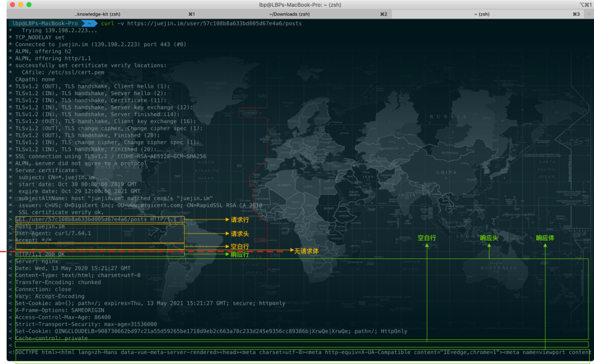
Task: Click the green 响应体 annotation label
Action: tap(545, 238)
